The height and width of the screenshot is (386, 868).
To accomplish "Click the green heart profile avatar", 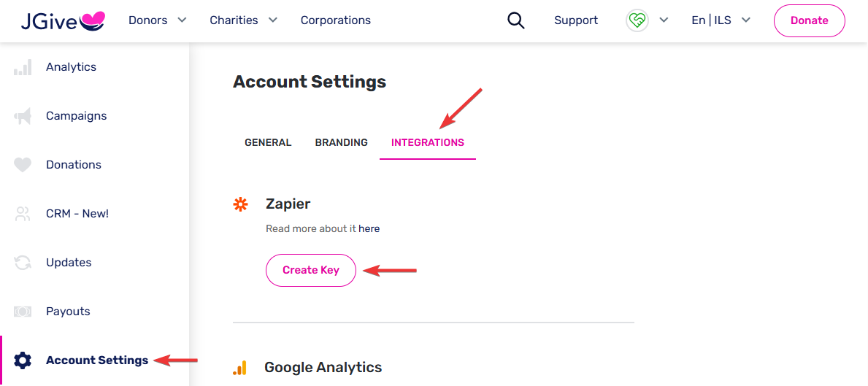I will point(637,20).
